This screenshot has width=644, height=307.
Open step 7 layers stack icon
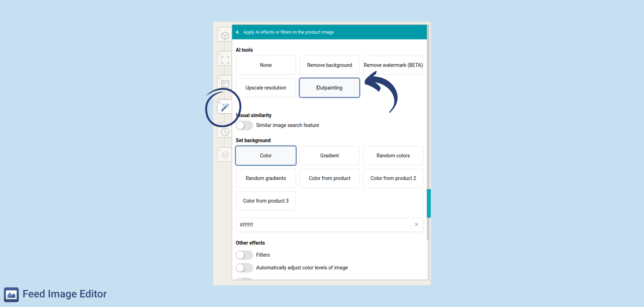(x=225, y=155)
